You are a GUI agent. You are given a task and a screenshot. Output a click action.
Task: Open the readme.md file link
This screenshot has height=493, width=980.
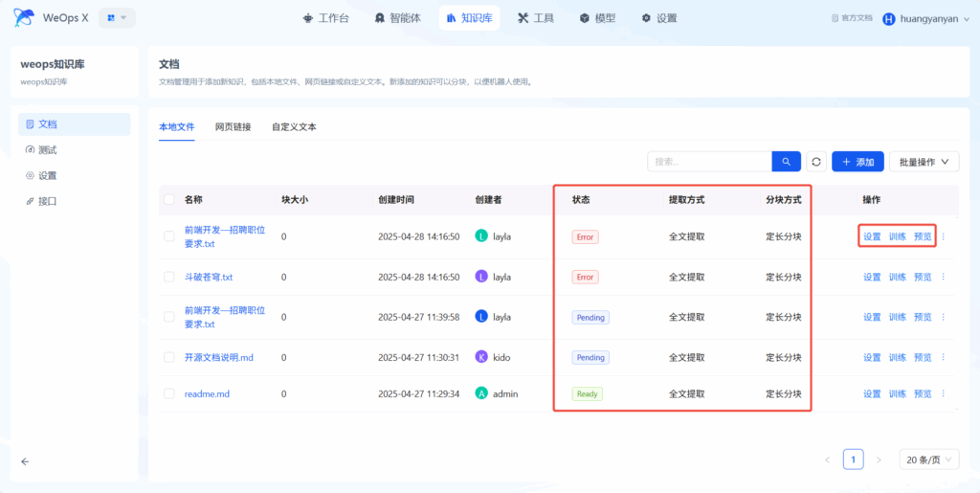[206, 393]
